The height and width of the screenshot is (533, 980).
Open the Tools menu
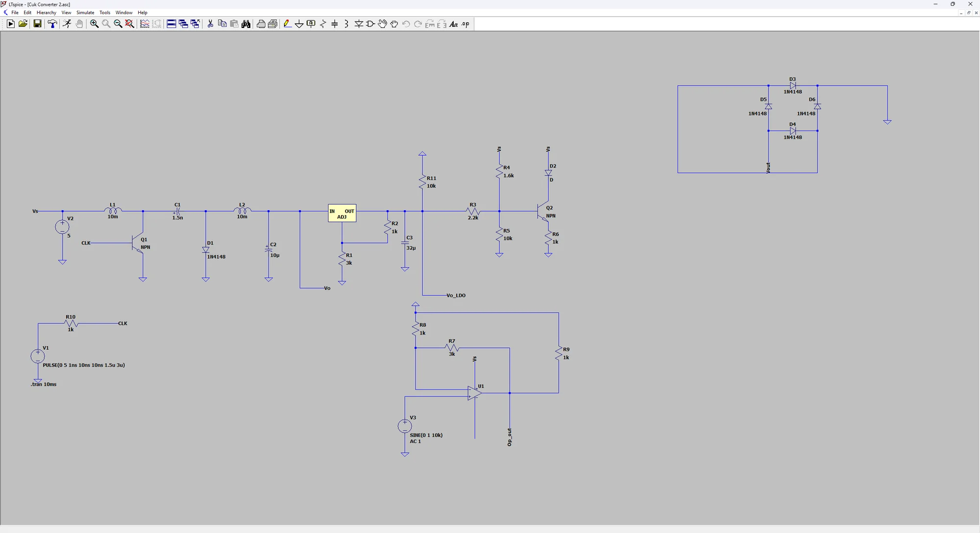tap(105, 13)
